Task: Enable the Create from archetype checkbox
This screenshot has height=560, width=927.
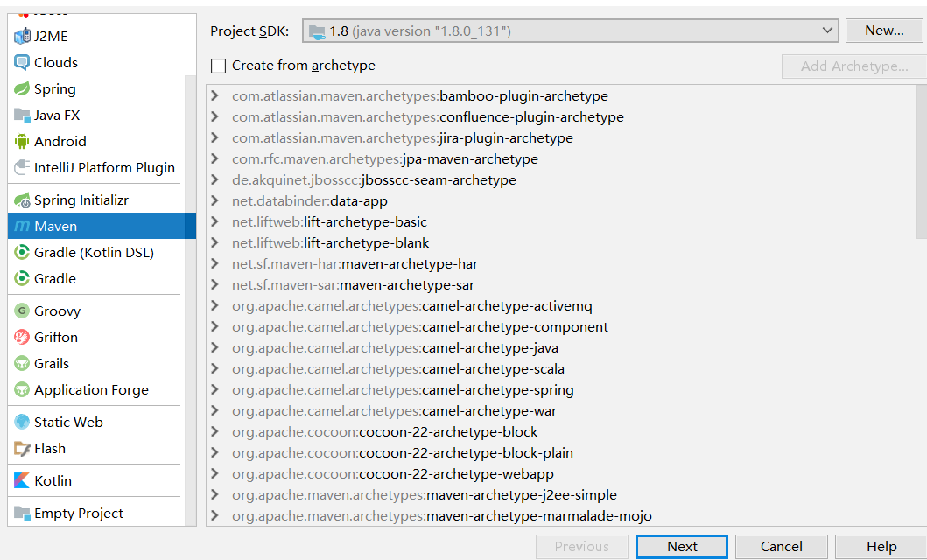Action: [x=218, y=66]
